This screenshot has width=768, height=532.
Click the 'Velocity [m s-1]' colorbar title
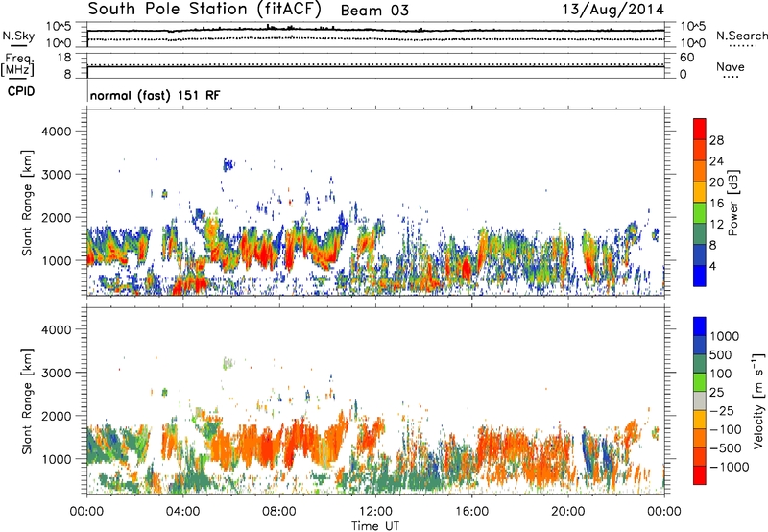point(758,400)
